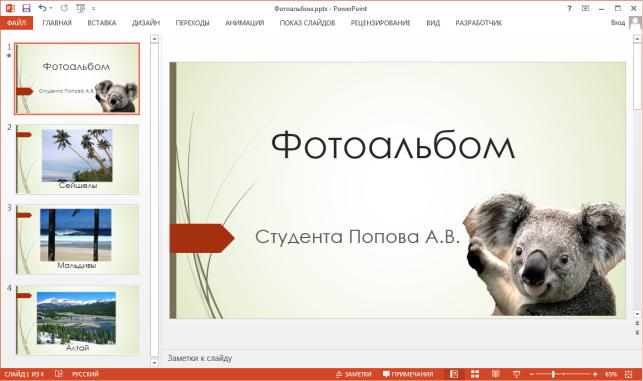Switch to the РАЗРАБОТЧИК ribbon tab

point(479,23)
